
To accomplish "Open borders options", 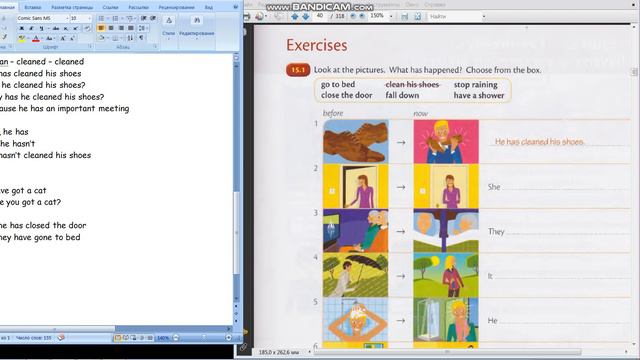I will (116, 38).
